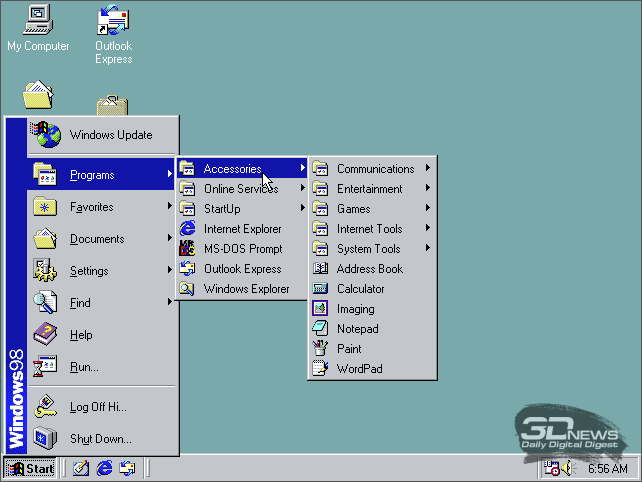Expand the Internet Tools submenu arrow
642x482 pixels.
[428, 228]
